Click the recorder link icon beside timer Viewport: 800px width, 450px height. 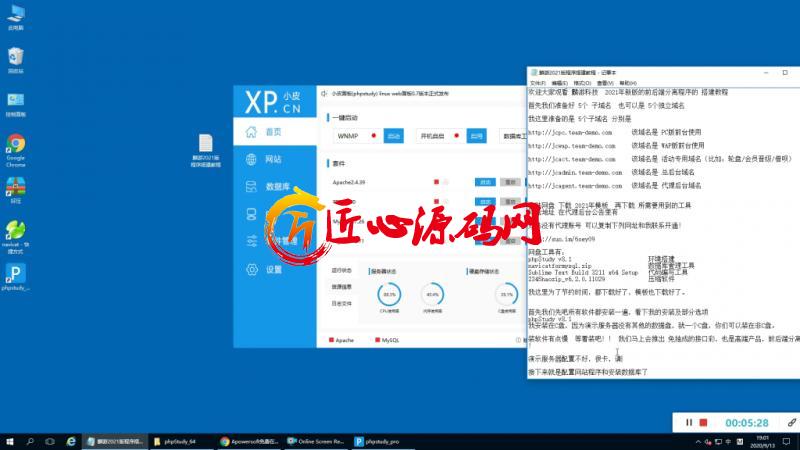coord(791,422)
